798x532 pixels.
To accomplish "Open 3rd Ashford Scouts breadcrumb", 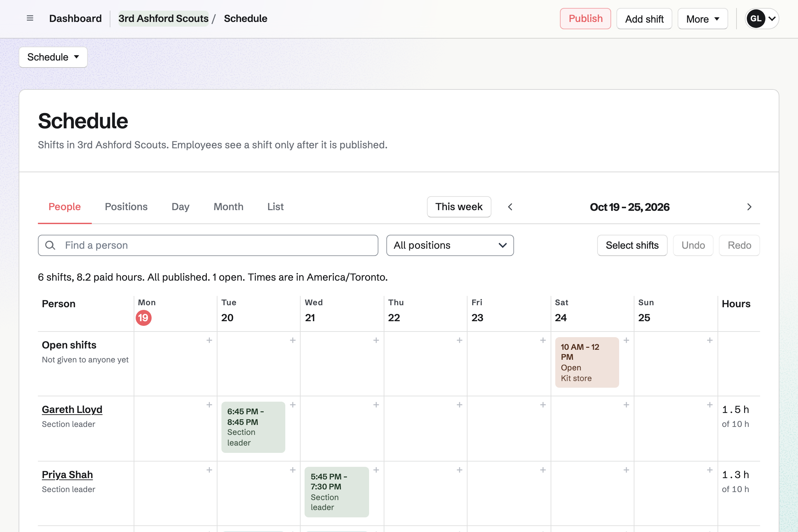I will [163, 18].
